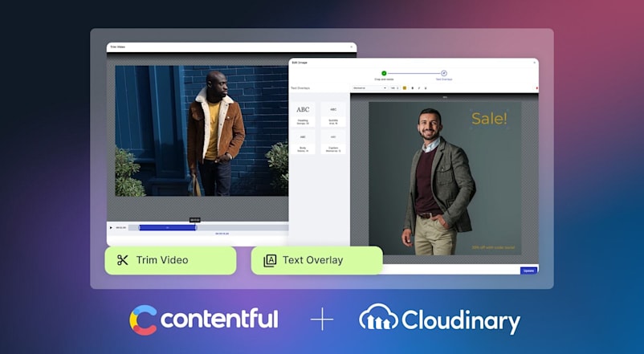644x354 pixels.
Task: Click the blue Update button
Action: coord(528,271)
